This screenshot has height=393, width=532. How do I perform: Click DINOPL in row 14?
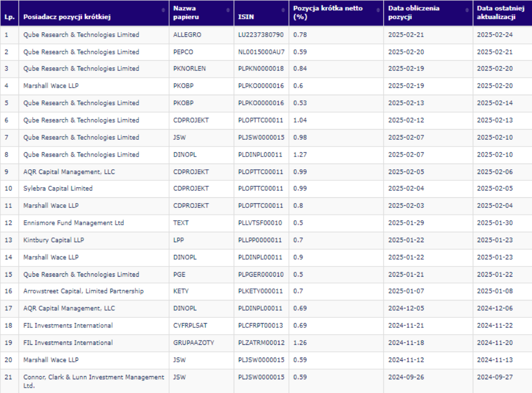click(185, 258)
